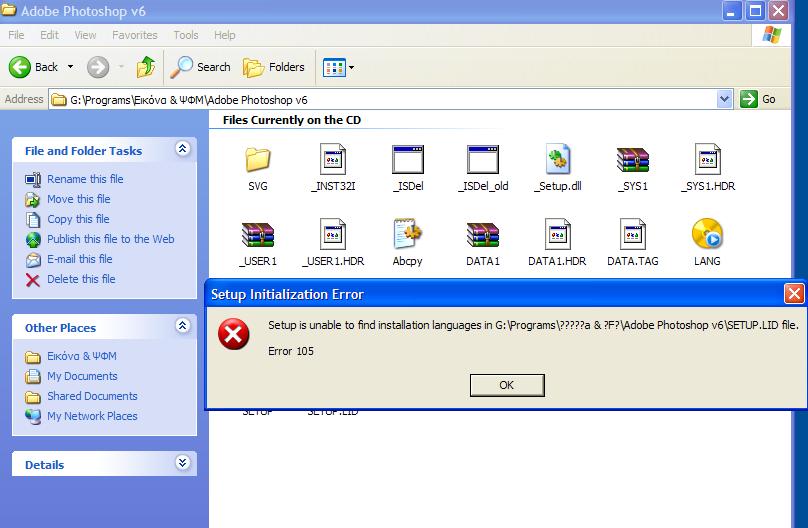Open the Favorites menu
Viewport: 808px width, 528px height.
[135, 35]
